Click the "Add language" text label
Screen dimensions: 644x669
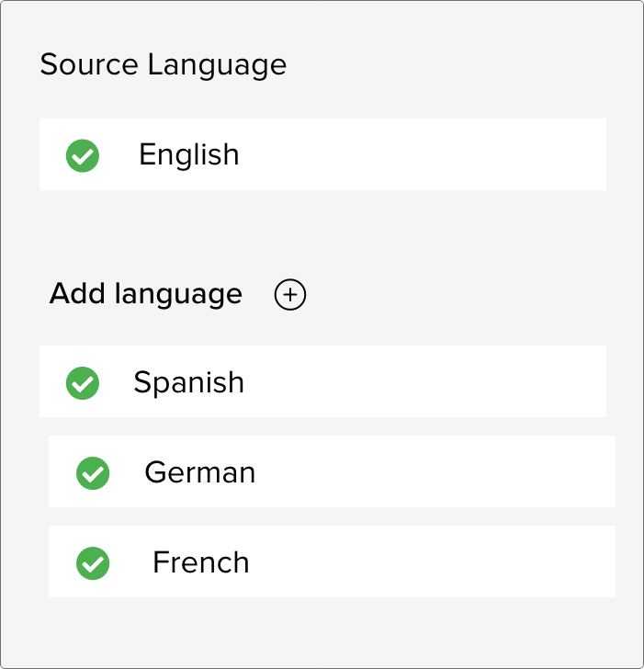pyautogui.click(x=146, y=294)
